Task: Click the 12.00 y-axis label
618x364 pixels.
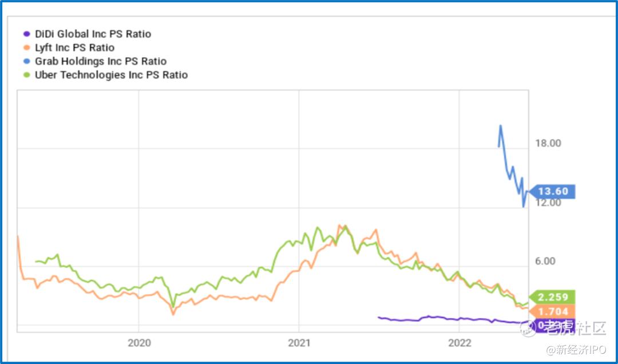Action: click(x=546, y=203)
